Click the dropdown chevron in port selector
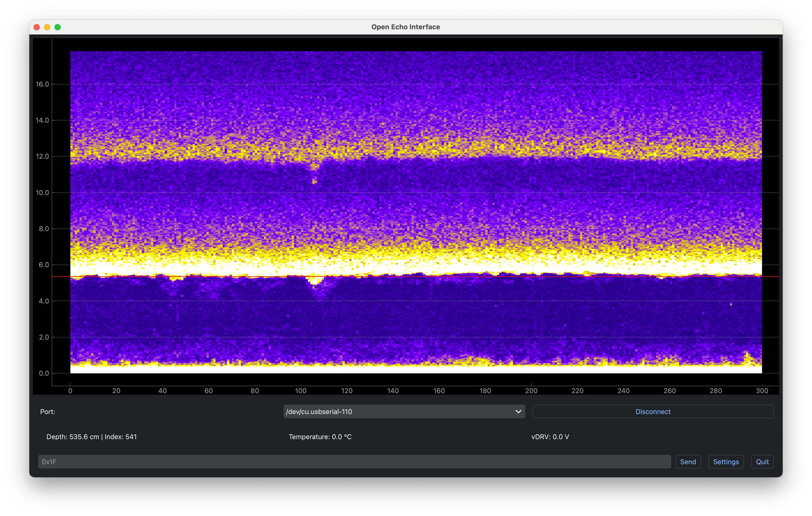812x516 pixels. pyautogui.click(x=518, y=411)
